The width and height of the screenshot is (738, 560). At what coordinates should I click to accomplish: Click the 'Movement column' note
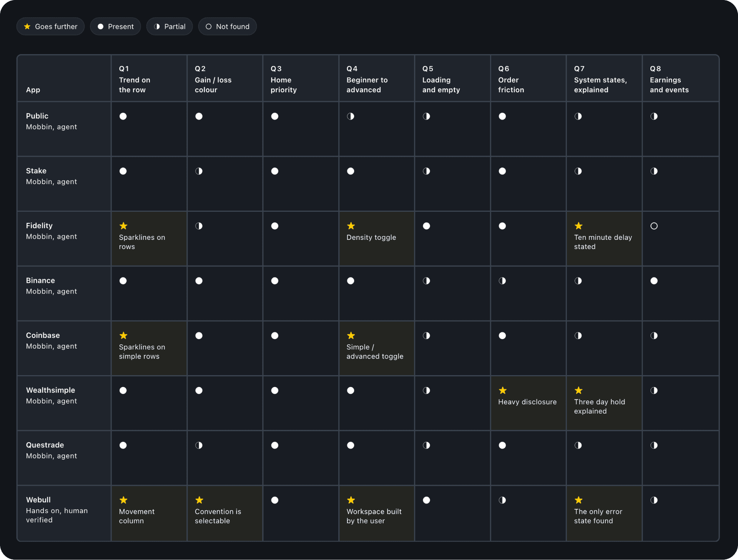(x=137, y=516)
